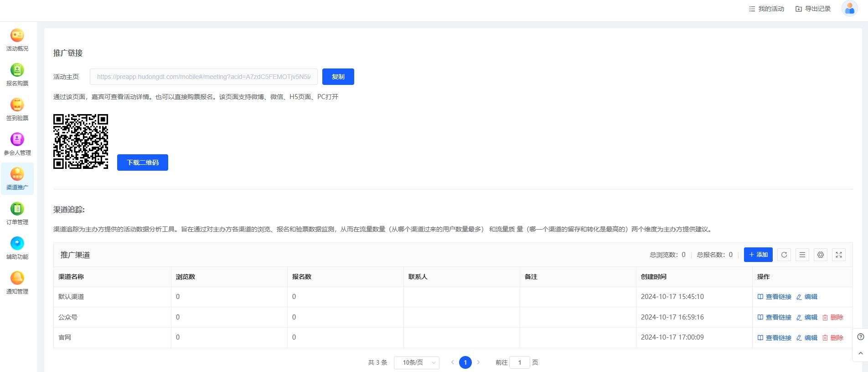Click the 共 3 条 total text
This screenshot has height=372, width=868.
[x=377, y=362]
